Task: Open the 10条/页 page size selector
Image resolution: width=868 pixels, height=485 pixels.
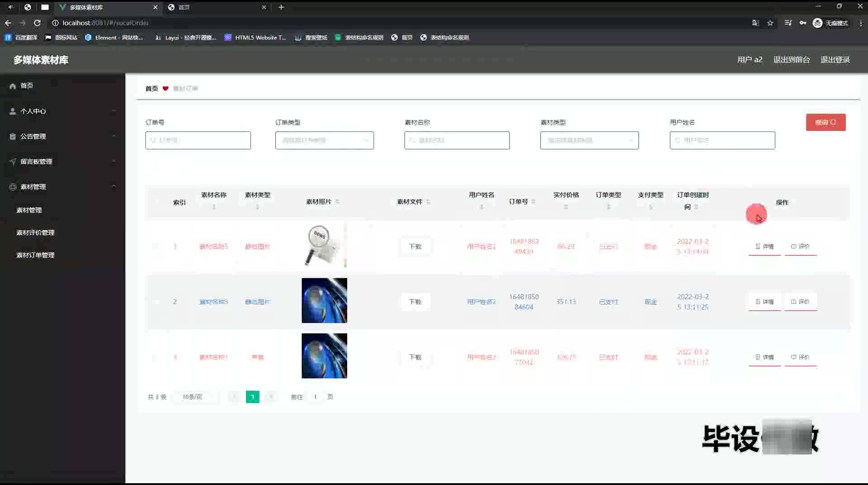Action: [x=197, y=397]
